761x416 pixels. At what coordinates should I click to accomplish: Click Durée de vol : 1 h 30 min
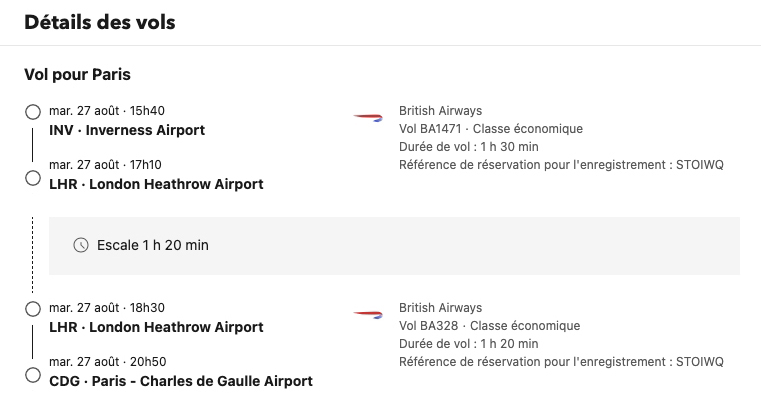468,147
